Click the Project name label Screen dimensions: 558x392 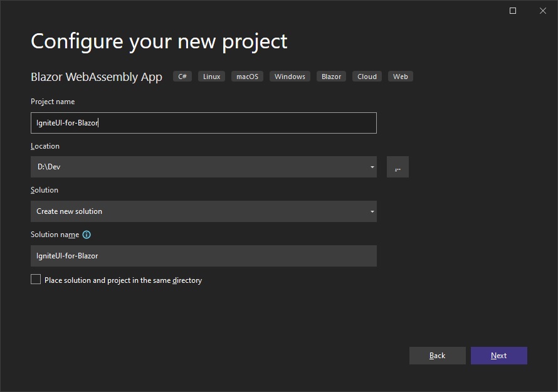pos(53,102)
